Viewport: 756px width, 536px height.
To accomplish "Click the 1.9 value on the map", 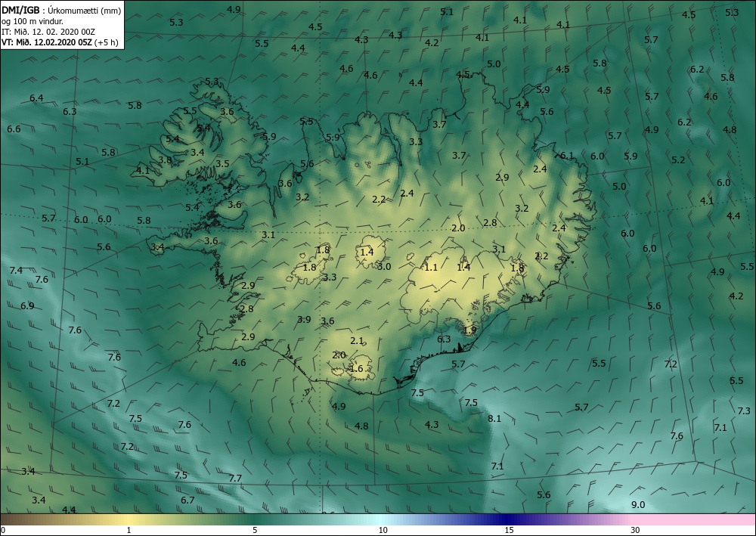I will [x=469, y=330].
